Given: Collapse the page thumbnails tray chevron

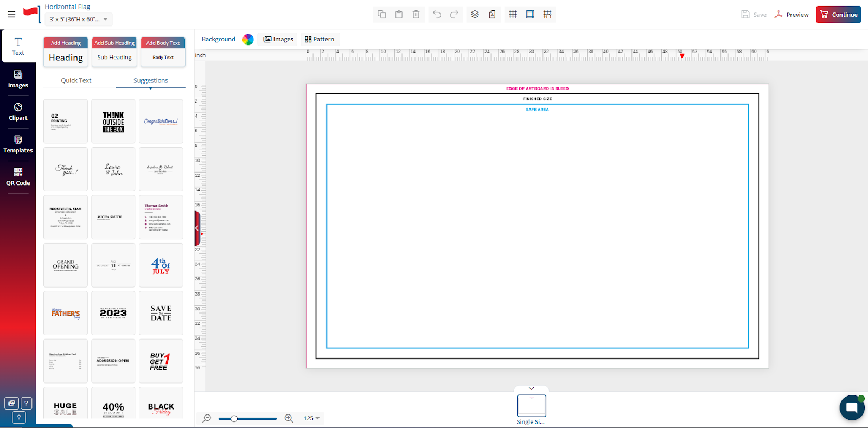Looking at the screenshot, I should [532, 388].
